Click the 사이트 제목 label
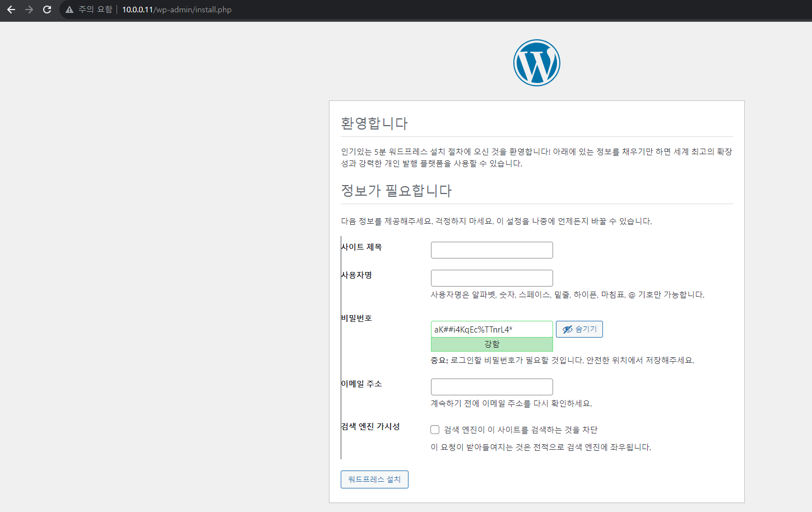Screen dimensions: 812x512 (x=361, y=247)
